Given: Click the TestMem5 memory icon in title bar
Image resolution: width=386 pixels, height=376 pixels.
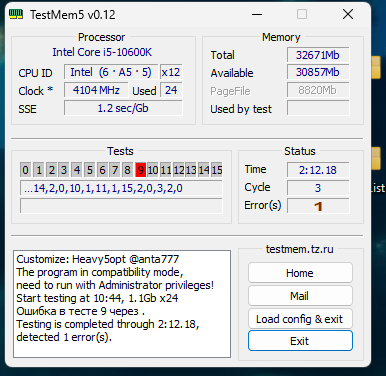Looking at the screenshot, I should 16,14.
